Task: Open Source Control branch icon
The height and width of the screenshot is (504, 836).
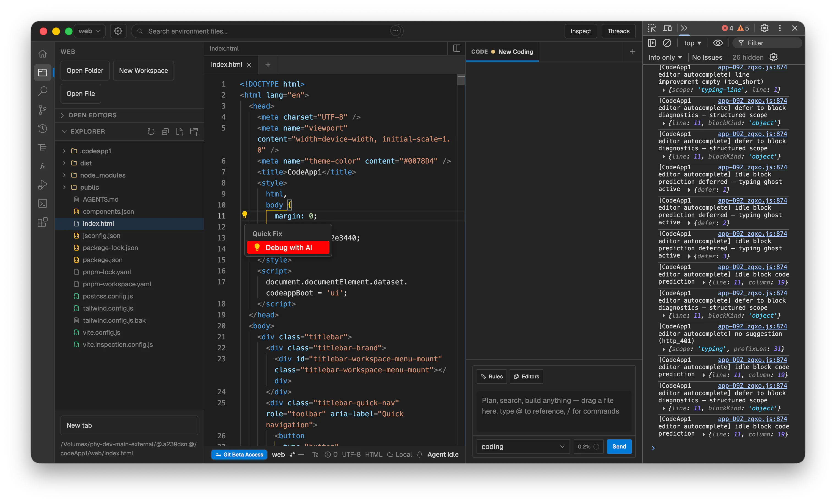Action: [42, 110]
